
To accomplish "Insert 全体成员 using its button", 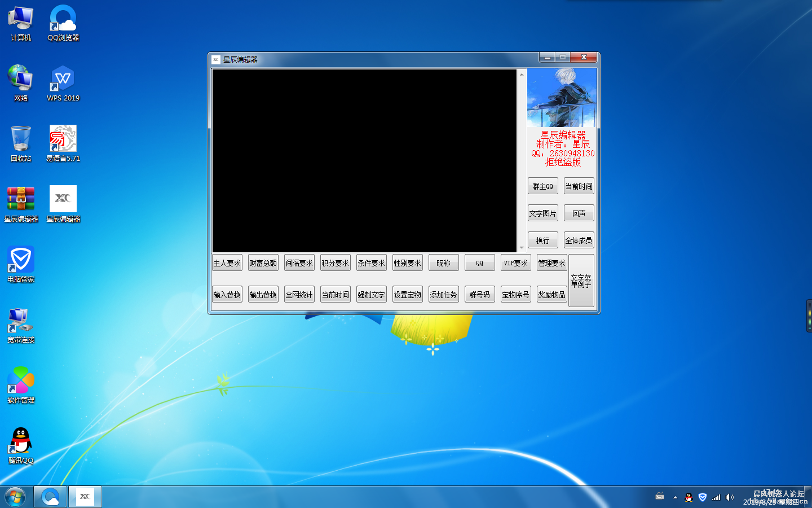I will coord(579,240).
